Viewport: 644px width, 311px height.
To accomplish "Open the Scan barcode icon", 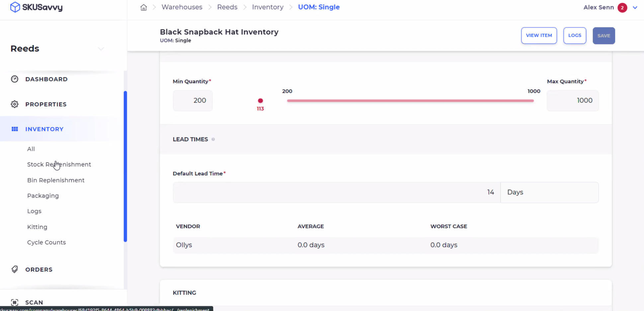I will (15, 302).
